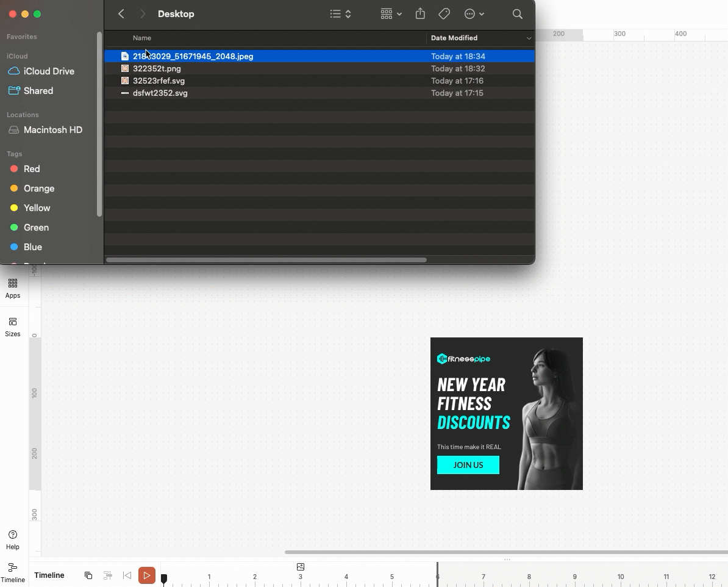Click the Finder back arrow
This screenshot has height=587, width=728.
click(121, 14)
